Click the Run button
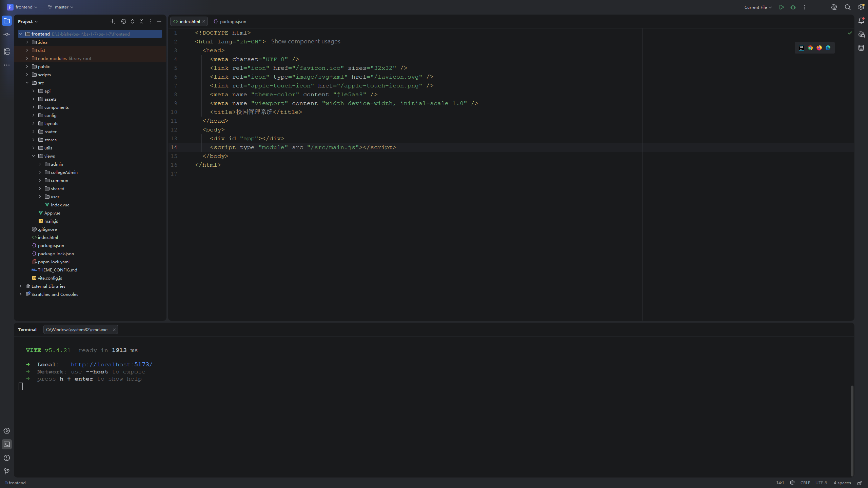 click(782, 7)
